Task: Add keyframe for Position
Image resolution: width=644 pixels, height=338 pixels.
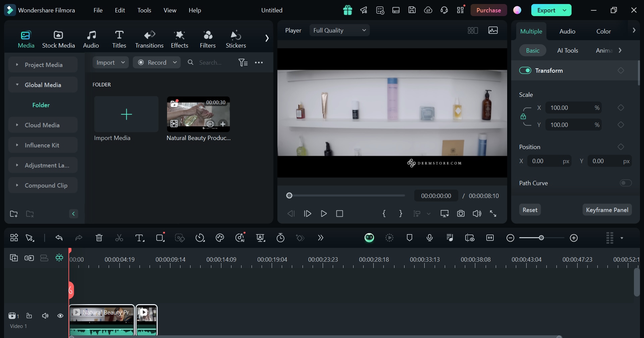Action: coord(621,147)
